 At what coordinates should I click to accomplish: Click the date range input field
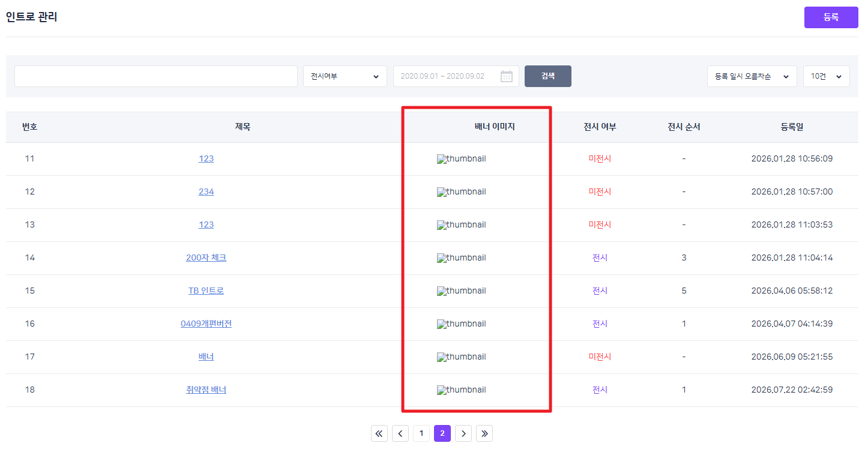[x=456, y=76]
